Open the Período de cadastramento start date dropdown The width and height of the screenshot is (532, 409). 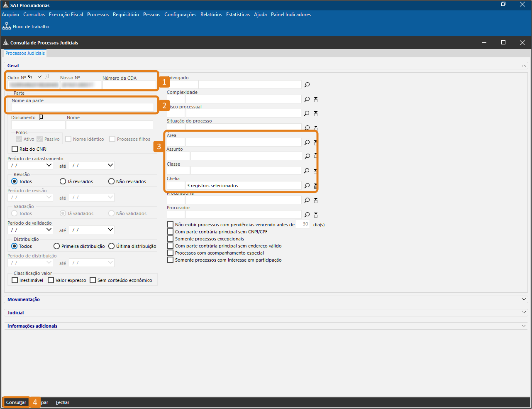(49, 165)
